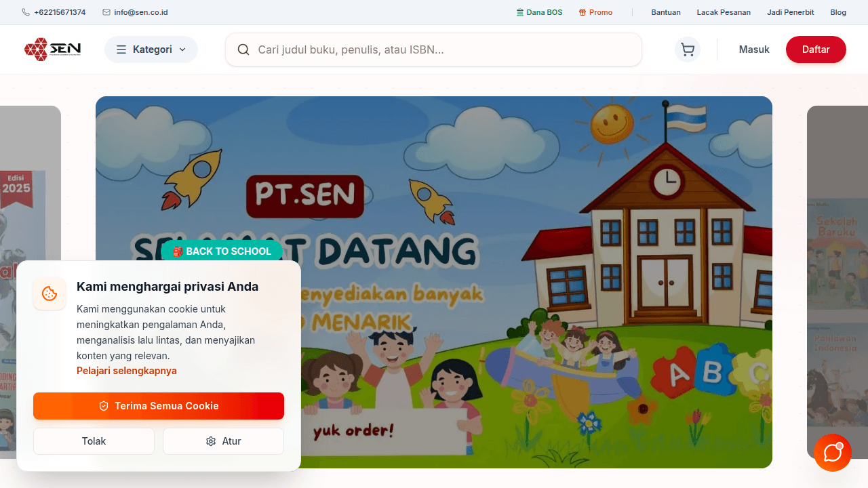Image resolution: width=868 pixels, height=488 pixels.
Task: Click the search magnifier icon
Action: click(243, 49)
